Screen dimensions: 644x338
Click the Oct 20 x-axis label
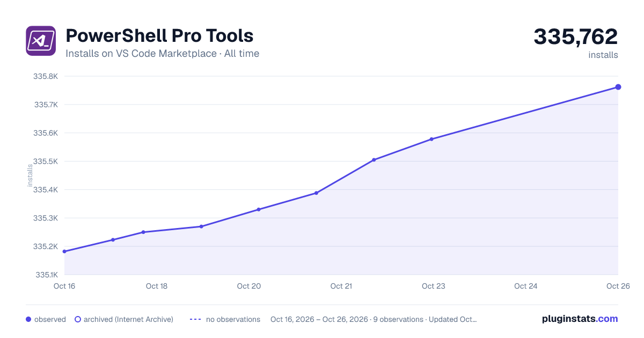point(249,286)
